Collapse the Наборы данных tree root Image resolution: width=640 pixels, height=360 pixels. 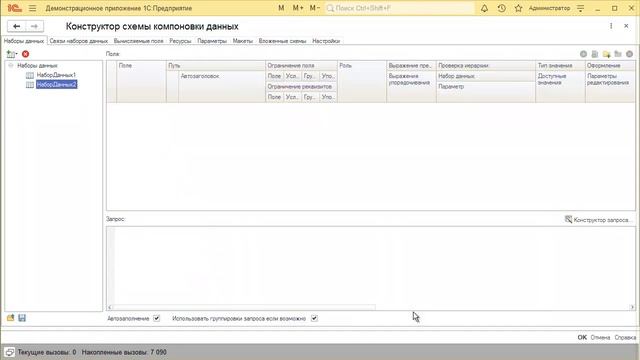point(11,65)
